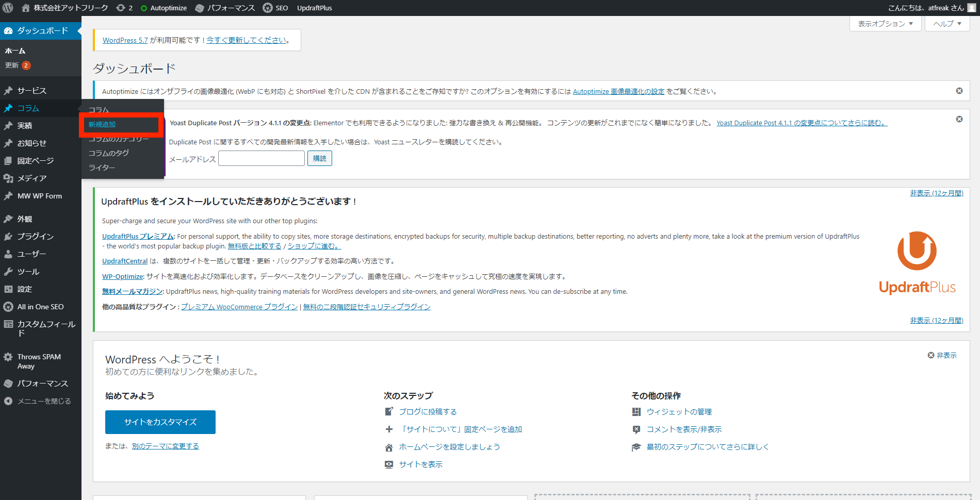
Task: Open the Throws SPAM Away menu
Action: (x=41, y=361)
